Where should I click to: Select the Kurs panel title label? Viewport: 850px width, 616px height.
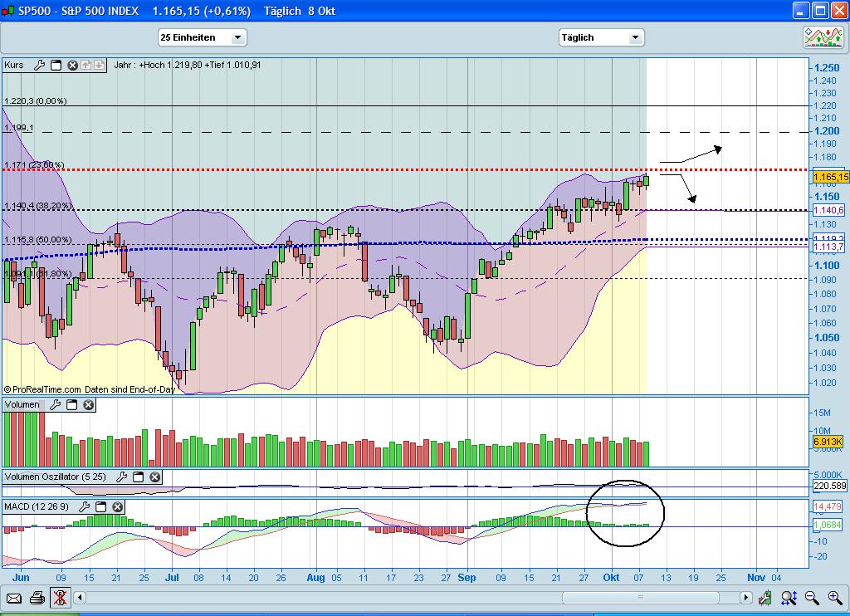click(x=14, y=66)
